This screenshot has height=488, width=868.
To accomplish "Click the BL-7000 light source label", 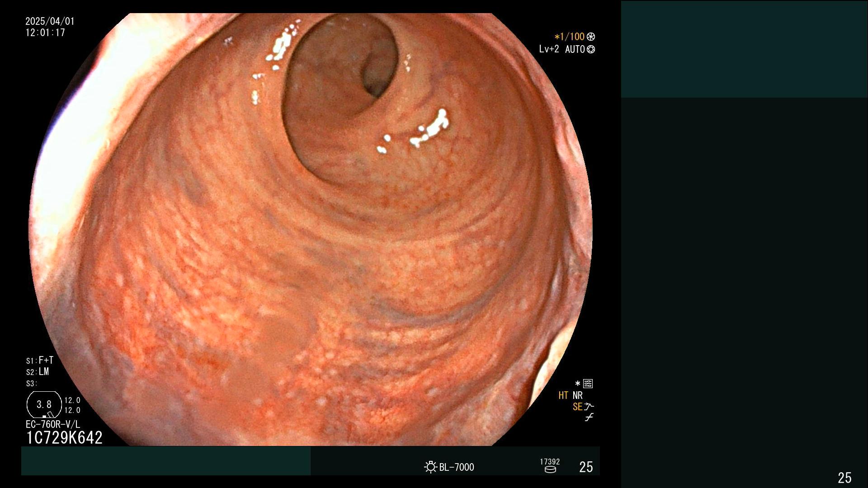I will pyautogui.click(x=457, y=467).
